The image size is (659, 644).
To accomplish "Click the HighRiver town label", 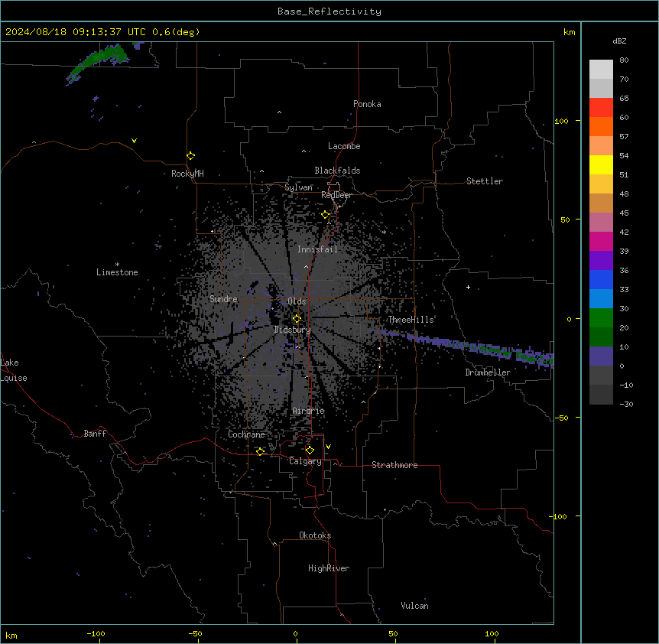I will [x=329, y=568].
